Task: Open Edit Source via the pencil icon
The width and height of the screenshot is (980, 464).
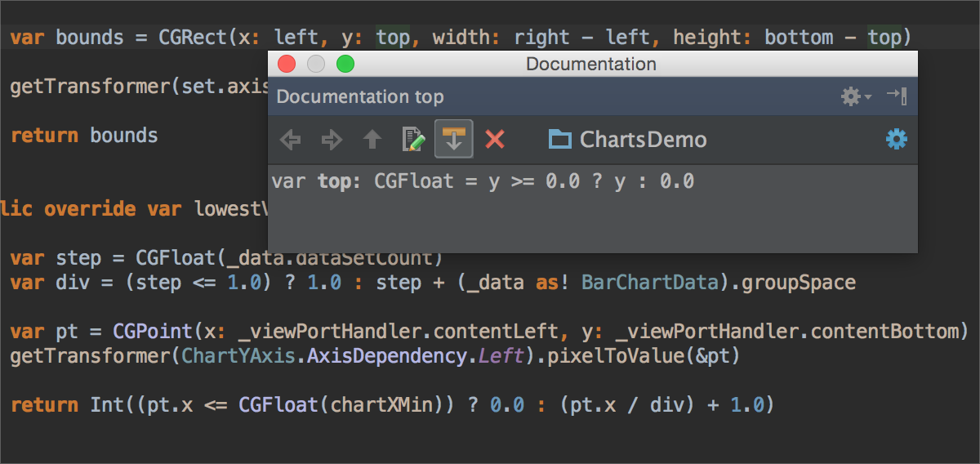Action: click(414, 140)
